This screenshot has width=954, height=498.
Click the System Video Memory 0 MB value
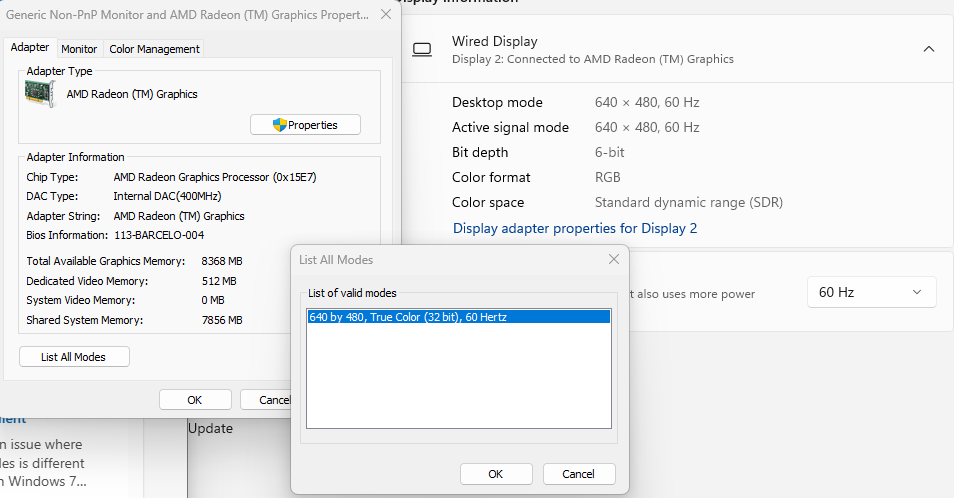click(213, 300)
